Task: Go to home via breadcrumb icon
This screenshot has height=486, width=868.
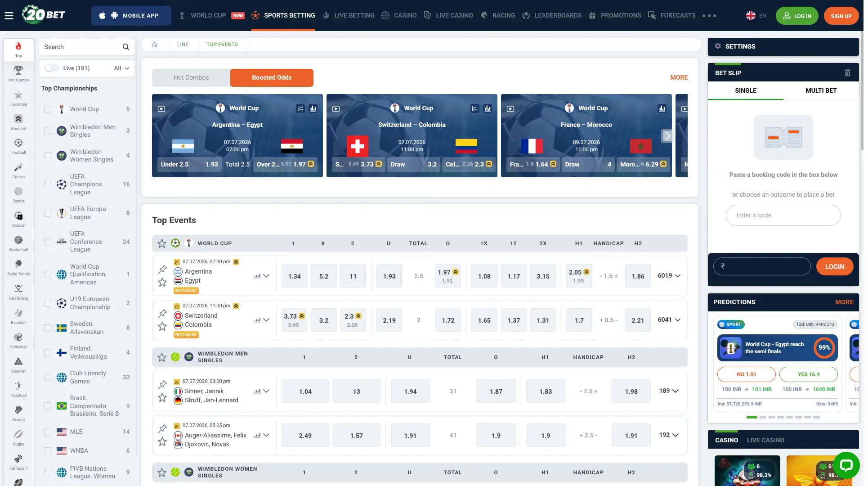Action: pyautogui.click(x=155, y=45)
